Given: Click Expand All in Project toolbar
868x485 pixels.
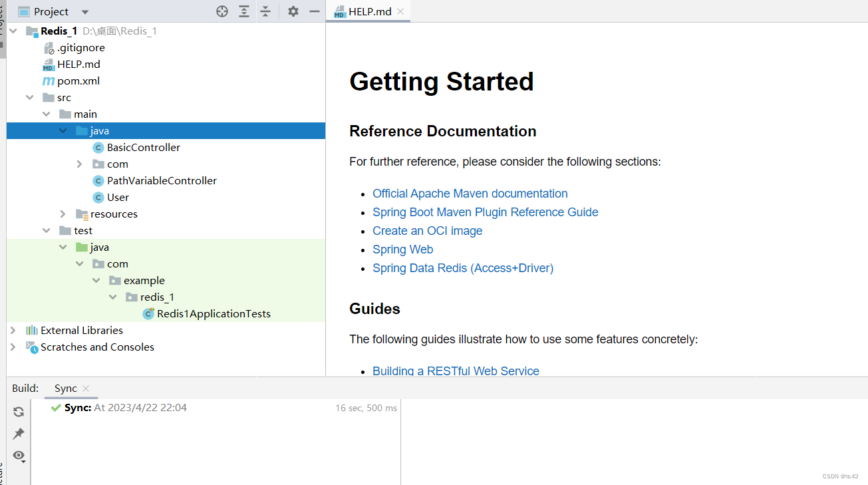Looking at the screenshot, I should tap(243, 11).
